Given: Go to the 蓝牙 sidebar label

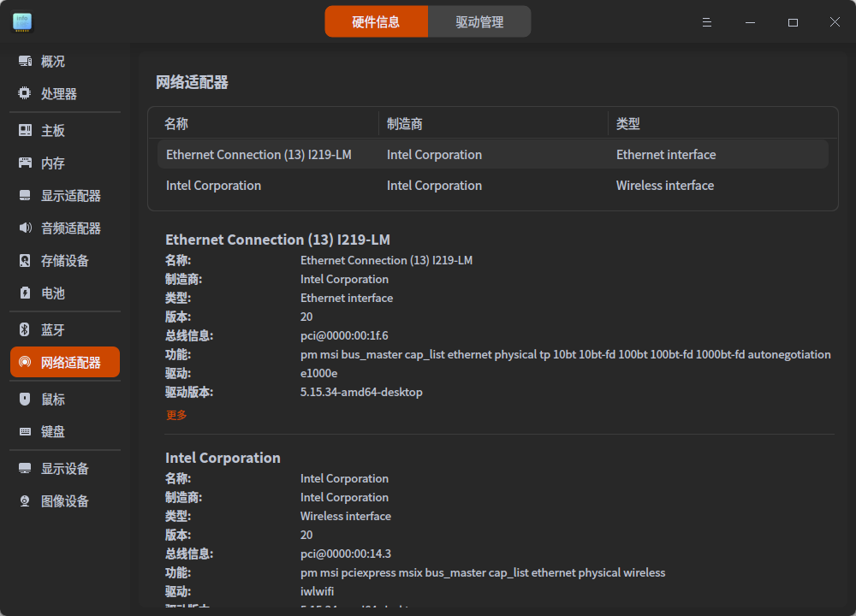Looking at the screenshot, I should click(x=53, y=330).
